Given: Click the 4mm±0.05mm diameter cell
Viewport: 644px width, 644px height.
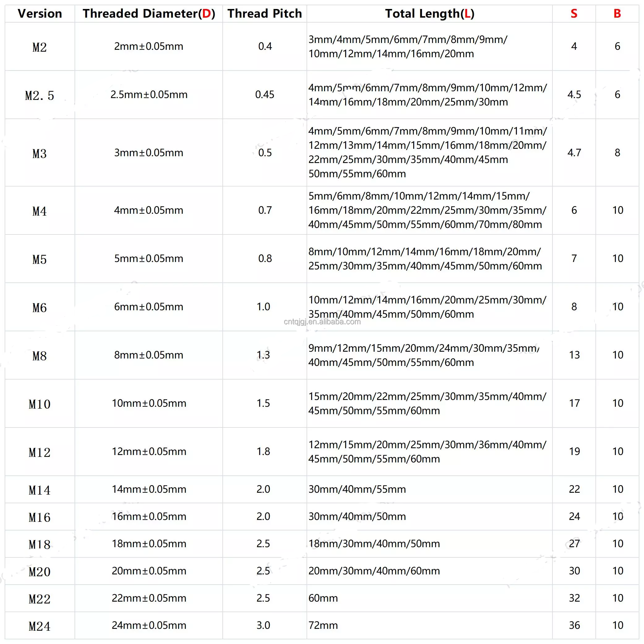Looking at the screenshot, I should point(149,210).
